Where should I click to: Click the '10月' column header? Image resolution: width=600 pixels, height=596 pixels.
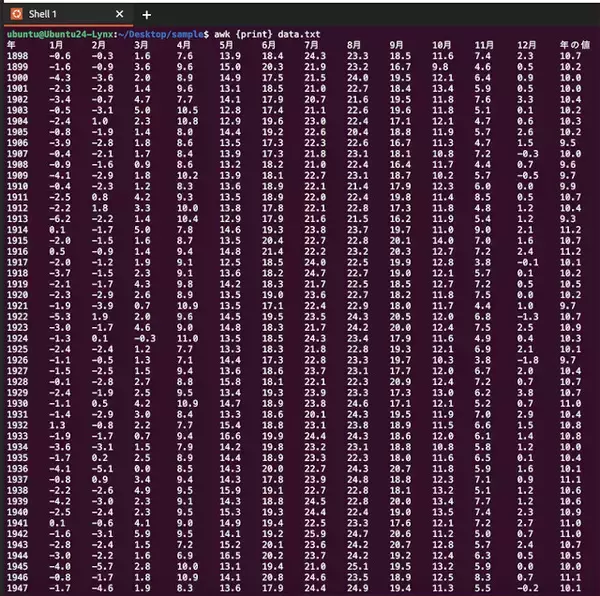[x=442, y=45]
